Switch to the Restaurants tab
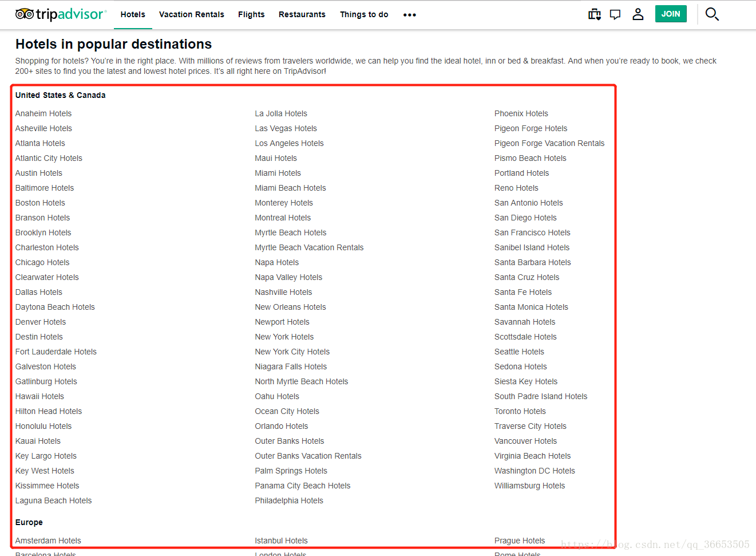 (x=302, y=14)
